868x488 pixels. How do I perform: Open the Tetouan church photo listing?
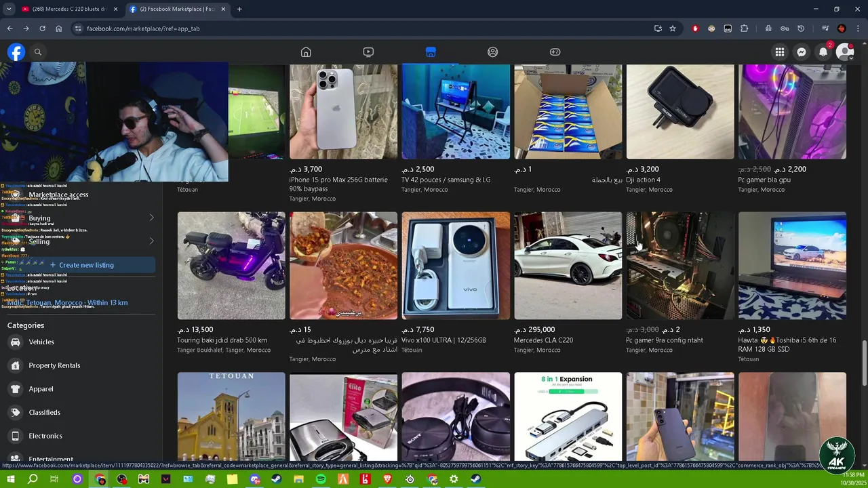pyautogui.click(x=231, y=417)
